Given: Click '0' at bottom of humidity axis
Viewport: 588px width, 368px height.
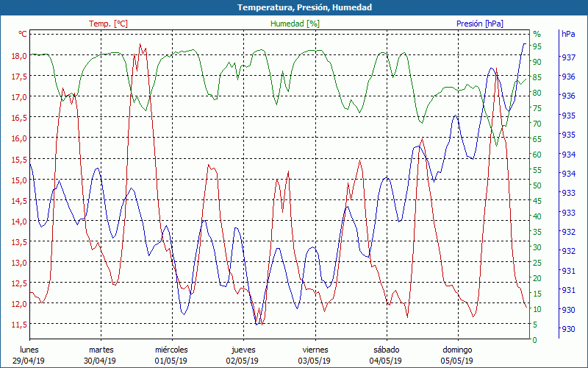Looking at the screenshot, I should (x=535, y=340).
